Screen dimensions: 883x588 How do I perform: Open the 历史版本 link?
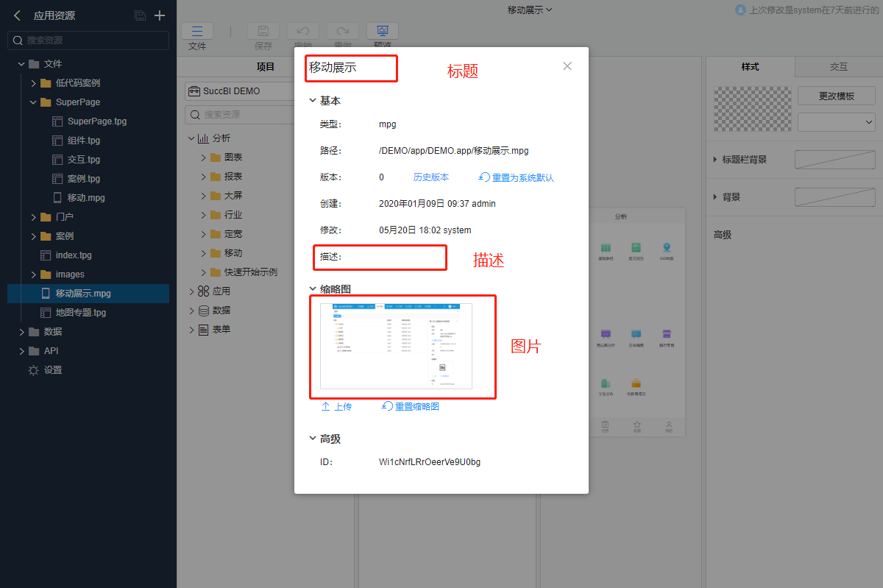pos(430,177)
